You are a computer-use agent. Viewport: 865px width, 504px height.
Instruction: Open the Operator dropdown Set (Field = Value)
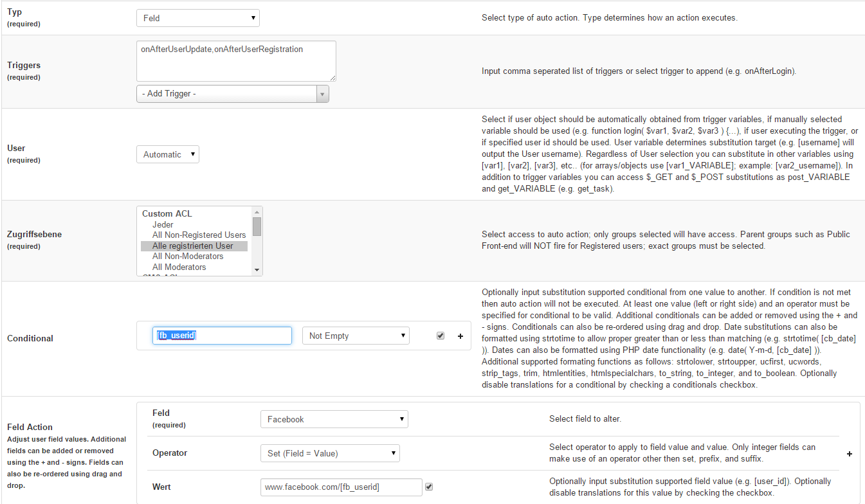(330, 453)
